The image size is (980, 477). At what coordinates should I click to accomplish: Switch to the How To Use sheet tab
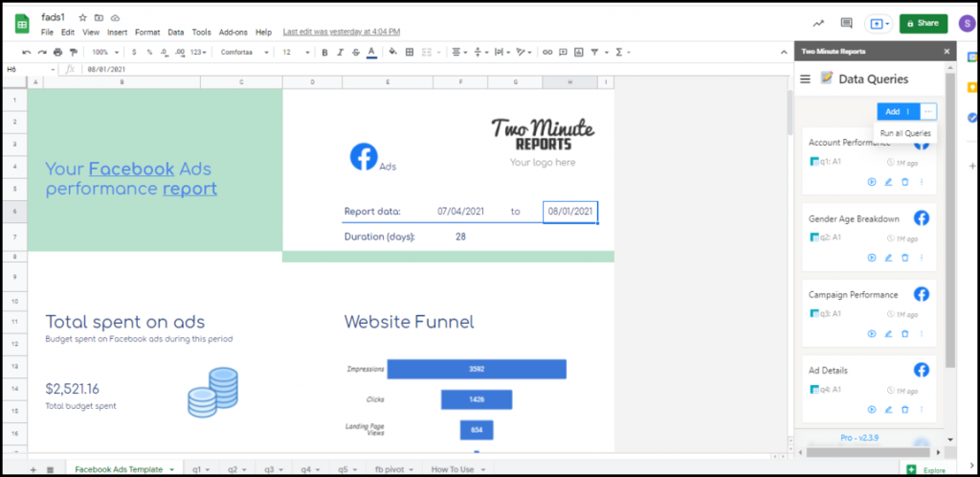[458, 469]
